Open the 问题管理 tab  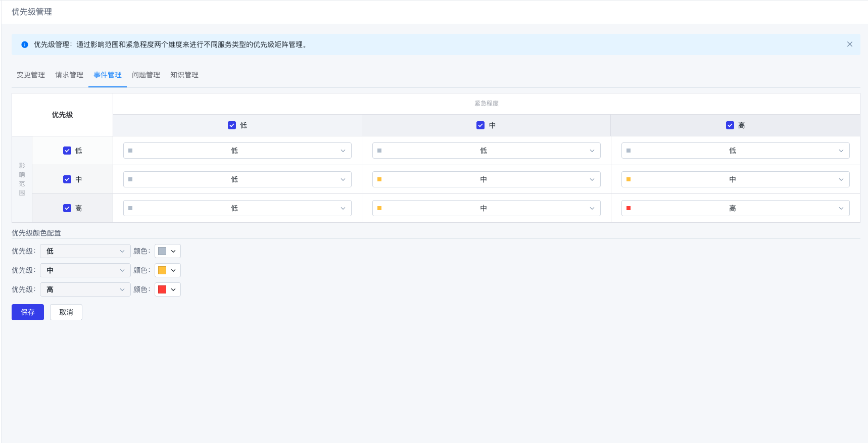[146, 75]
